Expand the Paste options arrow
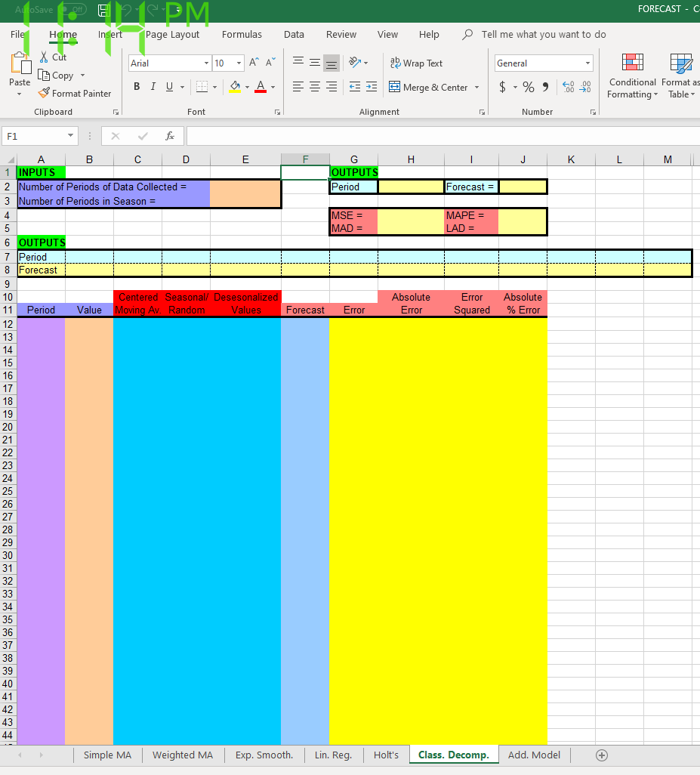 coord(20,94)
